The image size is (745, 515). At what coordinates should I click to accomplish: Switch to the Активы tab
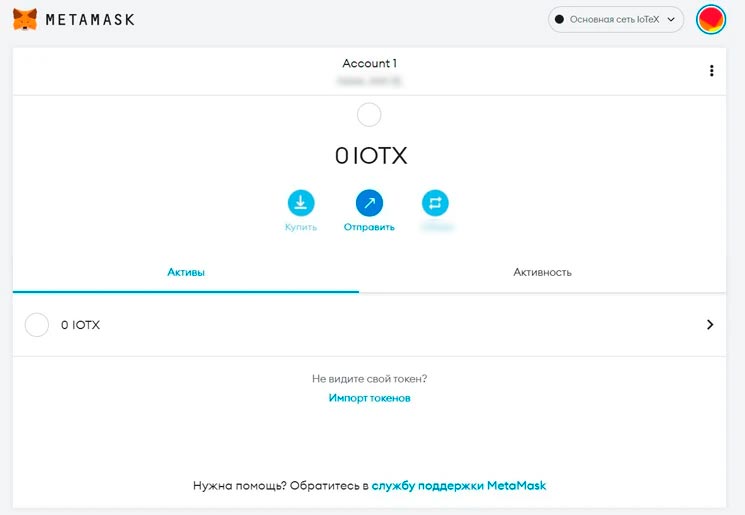[x=185, y=272]
